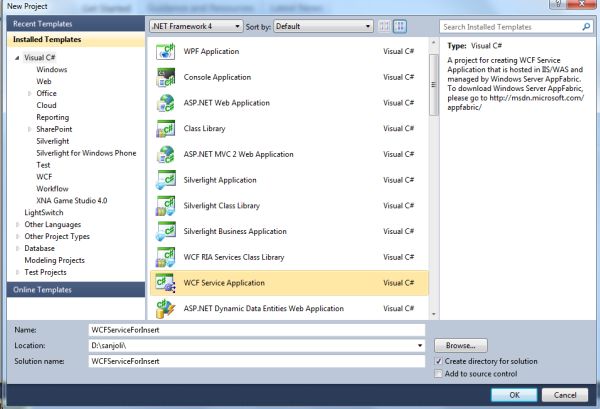Select the Silverlight Class Library icon

165,205
